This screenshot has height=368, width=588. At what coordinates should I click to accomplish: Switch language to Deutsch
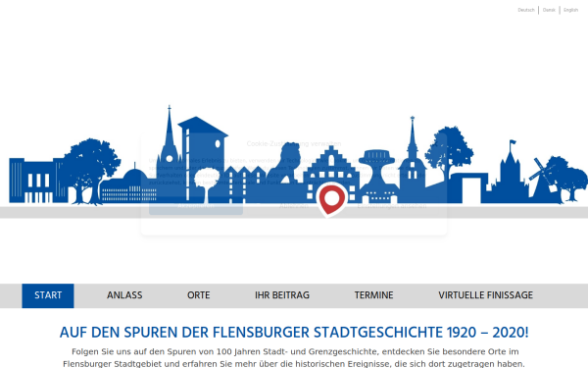point(526,10)
